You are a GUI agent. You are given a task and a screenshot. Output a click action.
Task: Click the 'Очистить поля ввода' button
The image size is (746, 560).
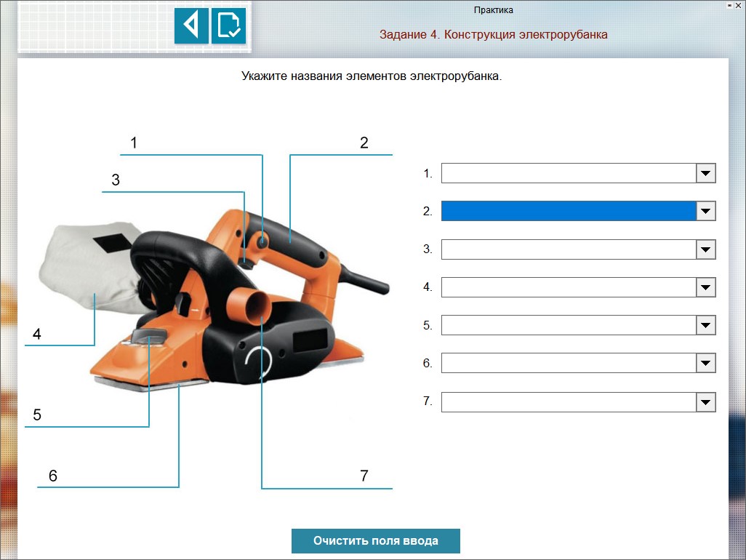click(375, 541)
